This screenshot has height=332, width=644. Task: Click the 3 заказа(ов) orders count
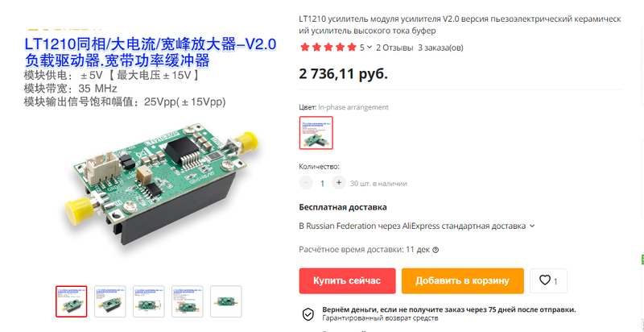tap(440, 48)
